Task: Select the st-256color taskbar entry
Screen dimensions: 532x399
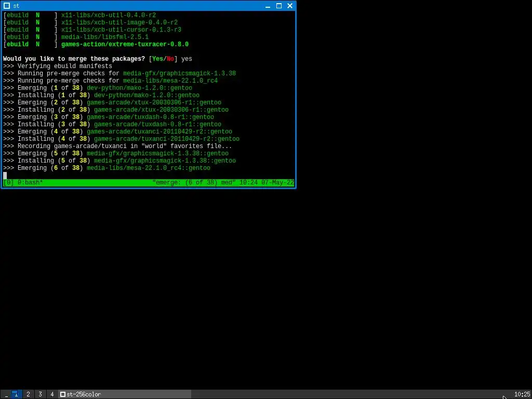Action: 125,394
